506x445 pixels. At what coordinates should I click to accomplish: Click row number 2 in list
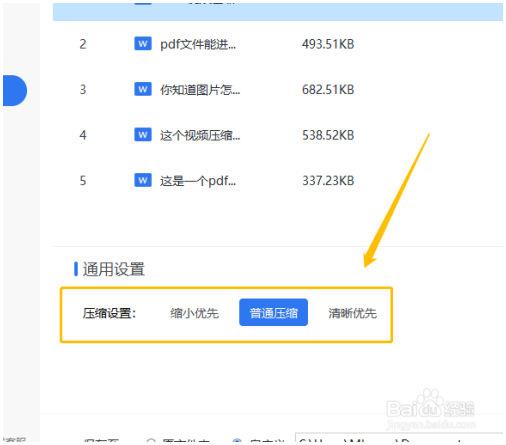83,44
